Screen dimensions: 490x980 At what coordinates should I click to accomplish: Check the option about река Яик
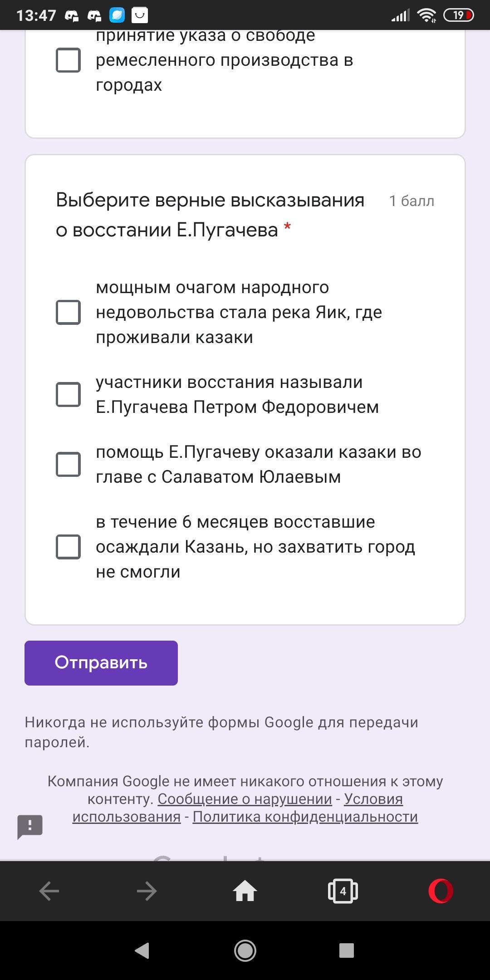click(x=68, y=312)
